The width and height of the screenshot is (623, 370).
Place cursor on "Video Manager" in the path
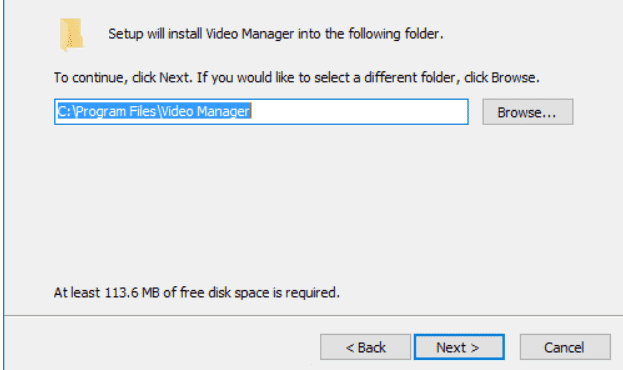coord(204,111)
